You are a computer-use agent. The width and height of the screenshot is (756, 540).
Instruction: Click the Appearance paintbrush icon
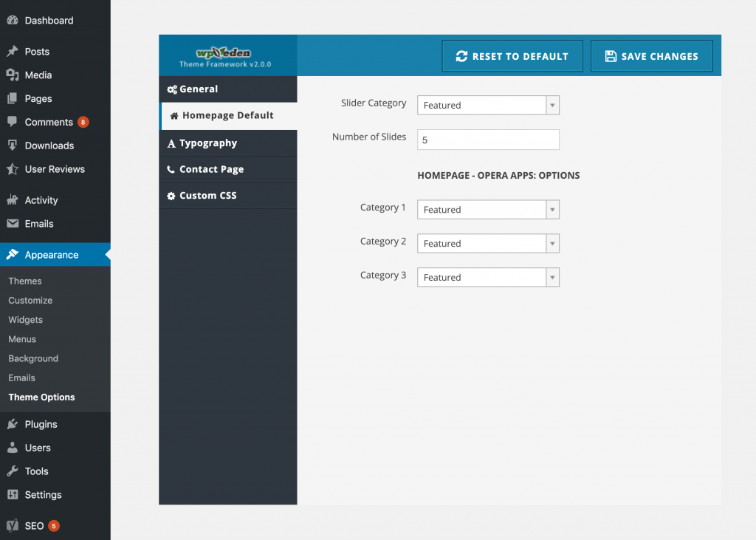click(13, 254)
